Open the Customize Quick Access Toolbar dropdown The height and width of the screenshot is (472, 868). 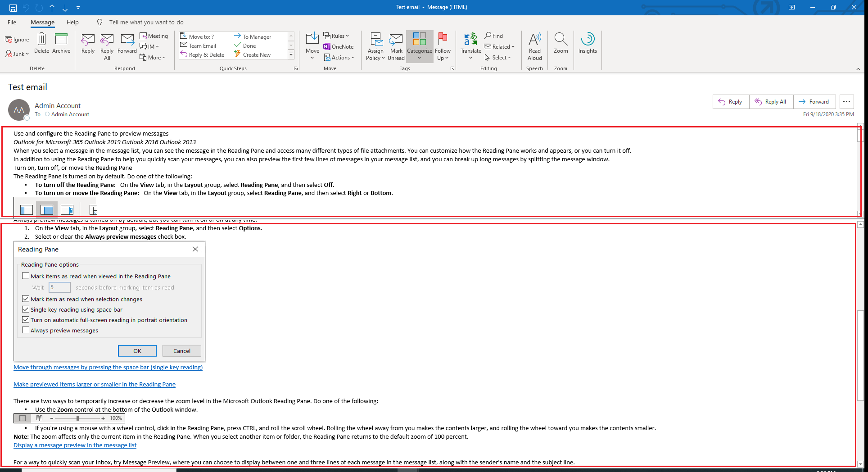point(78,8)
